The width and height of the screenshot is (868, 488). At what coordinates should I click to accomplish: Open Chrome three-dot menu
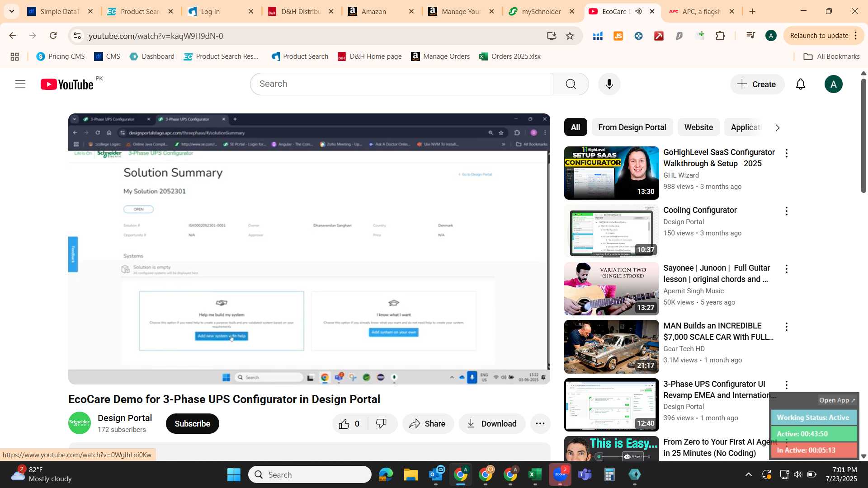pos(855,36)
